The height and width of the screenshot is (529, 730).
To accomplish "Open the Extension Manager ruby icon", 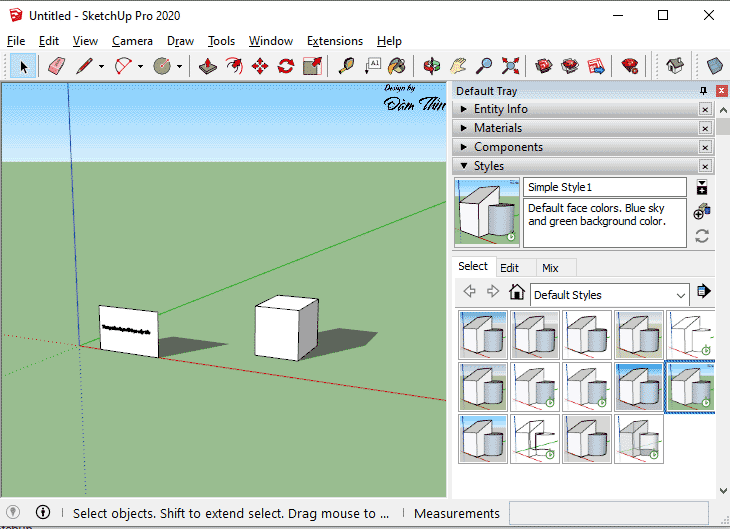I will coord(629,66).
